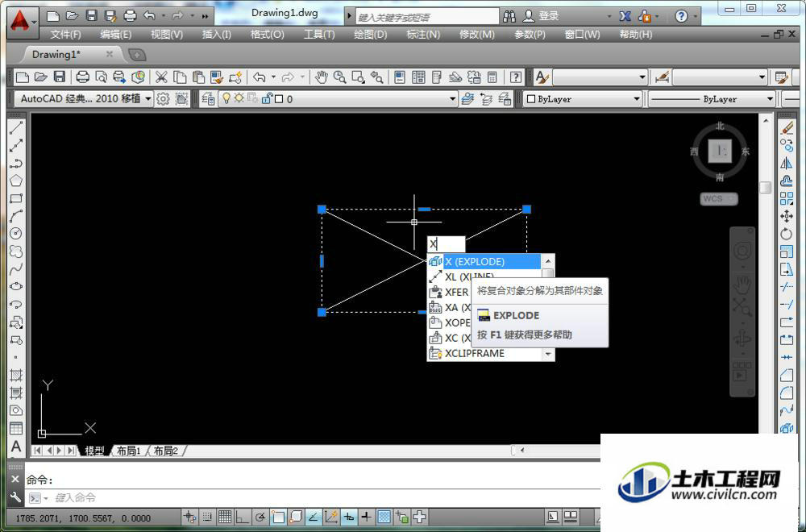
Task: Select the Table tool
Action: pyautogui.click(x=16, y=428)
